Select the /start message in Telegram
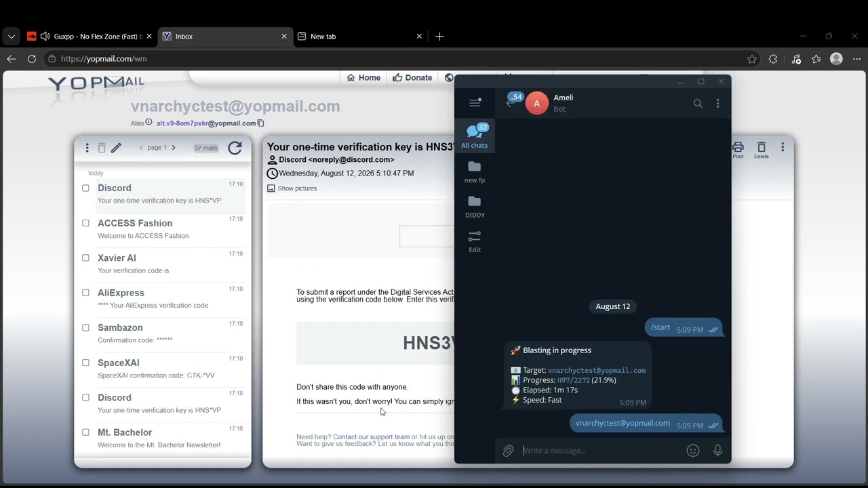 tap(683, 328)
